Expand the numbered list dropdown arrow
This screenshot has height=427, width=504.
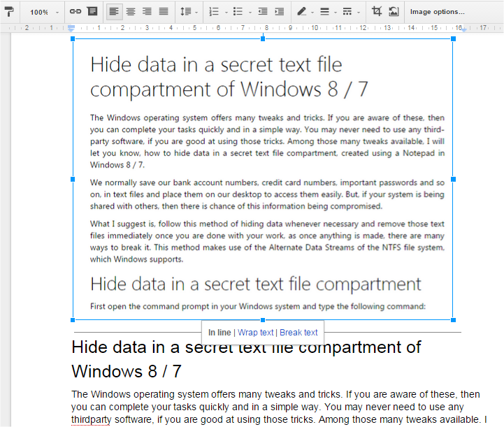(x=226, y=13)
